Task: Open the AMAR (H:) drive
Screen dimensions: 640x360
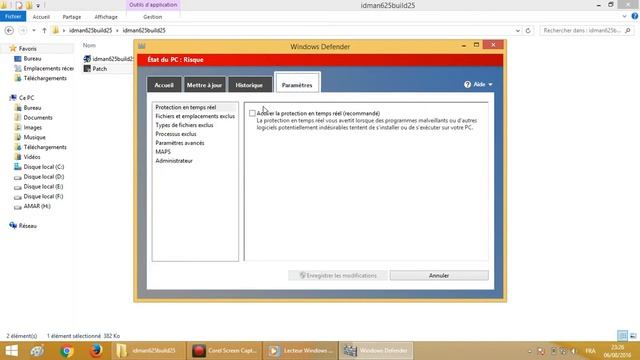Action: pyautogui.click(x=37, y=206)
